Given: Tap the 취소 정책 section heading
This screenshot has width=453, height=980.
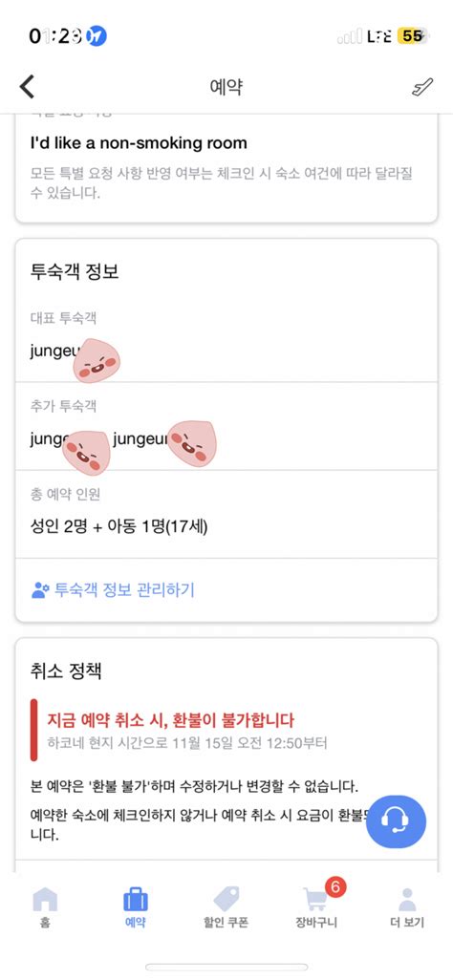Looking at the screenshot, I should point(66,671).
